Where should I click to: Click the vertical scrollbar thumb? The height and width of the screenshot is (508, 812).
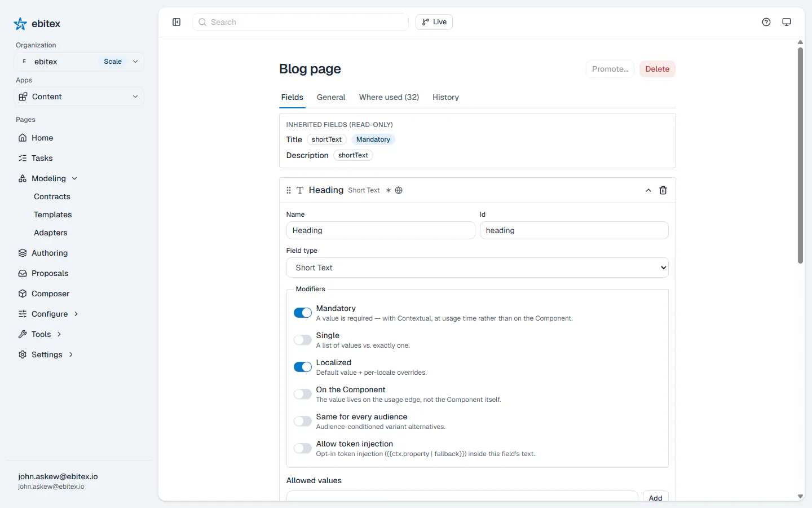(x=800, y=155)
